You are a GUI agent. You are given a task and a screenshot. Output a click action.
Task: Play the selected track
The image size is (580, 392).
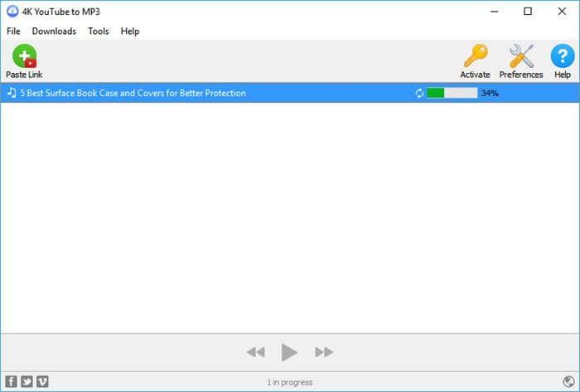click(289, 352)
